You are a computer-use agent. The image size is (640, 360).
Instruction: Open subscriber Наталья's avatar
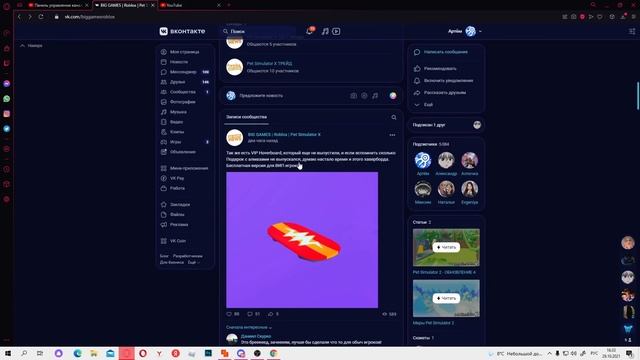[x=446, y=189]
